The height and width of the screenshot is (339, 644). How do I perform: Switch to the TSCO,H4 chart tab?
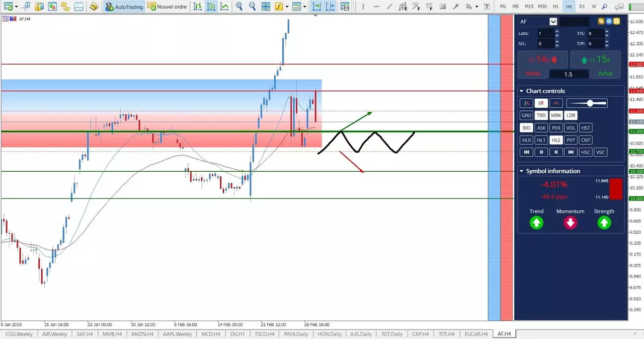(265, 334)
